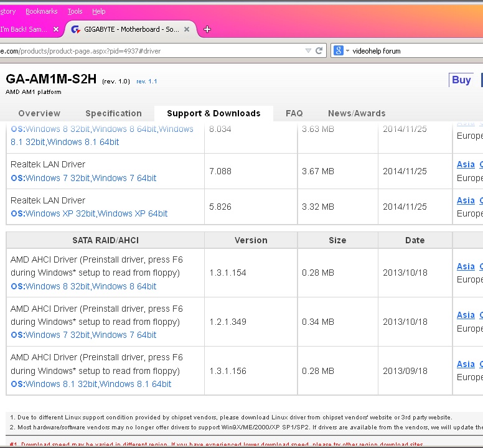Viewport: 483px width, 448px height.
Task: Click Asia link for LAN driver 7.088
Action: (x=466, y=164)
